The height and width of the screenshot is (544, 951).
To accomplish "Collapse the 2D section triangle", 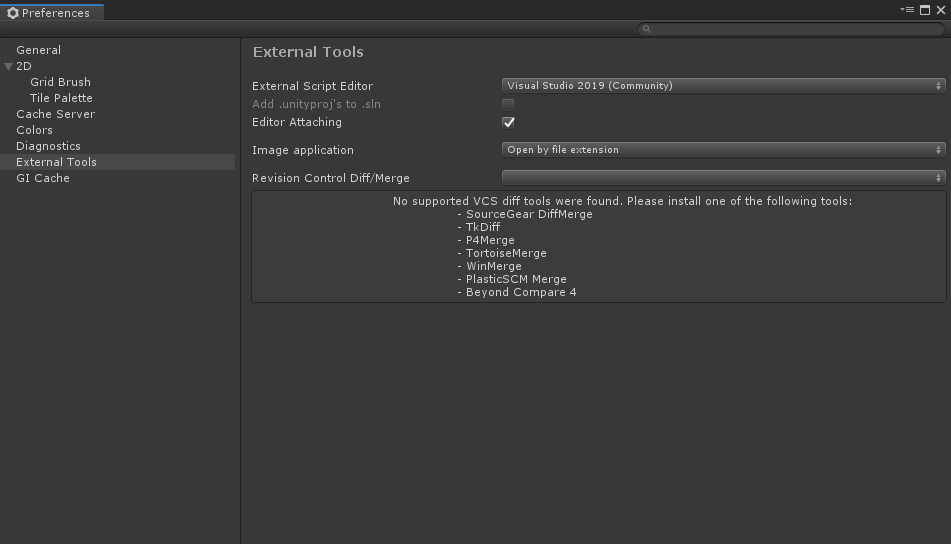I will pyautogui.click(x=9, y=66).
